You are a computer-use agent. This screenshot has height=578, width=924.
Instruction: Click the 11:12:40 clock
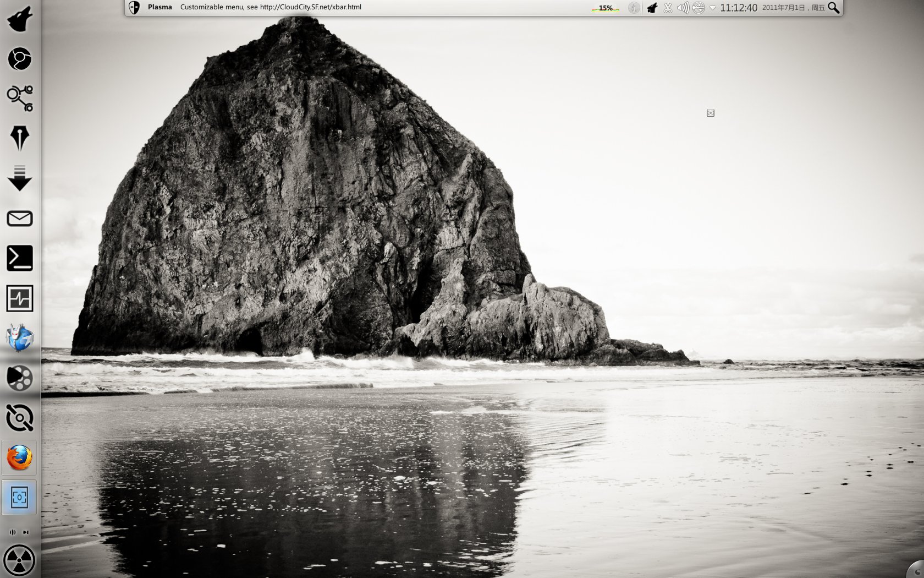[739, 8]
